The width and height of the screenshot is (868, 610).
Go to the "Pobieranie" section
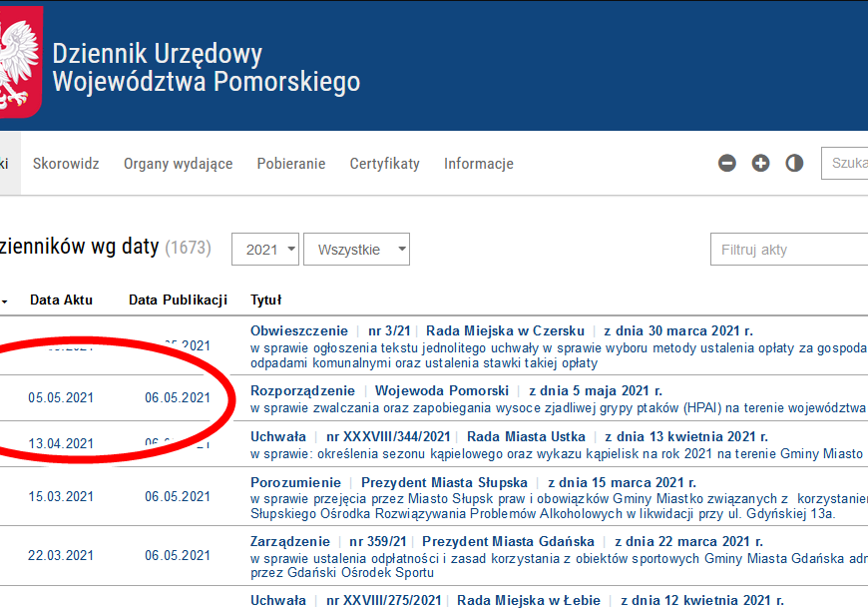tap(290, 163)
